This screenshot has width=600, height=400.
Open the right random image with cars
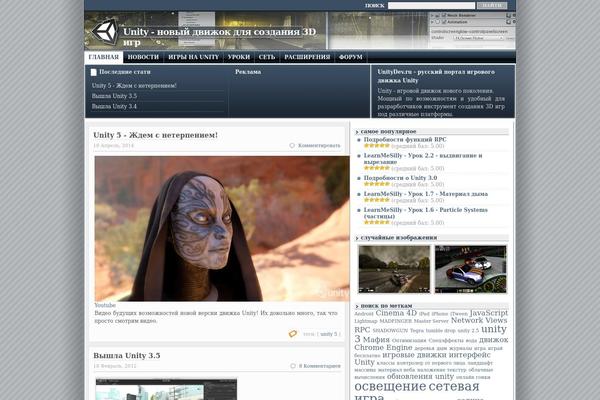471,269
